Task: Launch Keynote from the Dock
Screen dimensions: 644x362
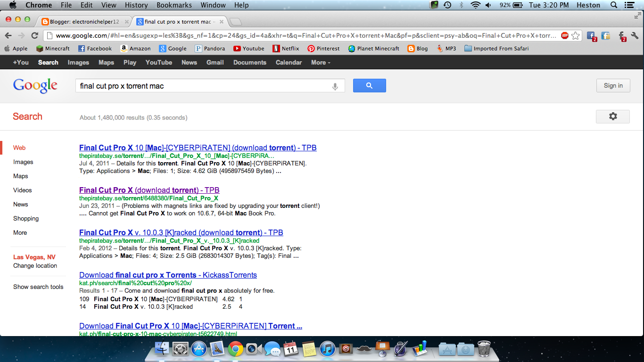Action: (x=382, y=349)
